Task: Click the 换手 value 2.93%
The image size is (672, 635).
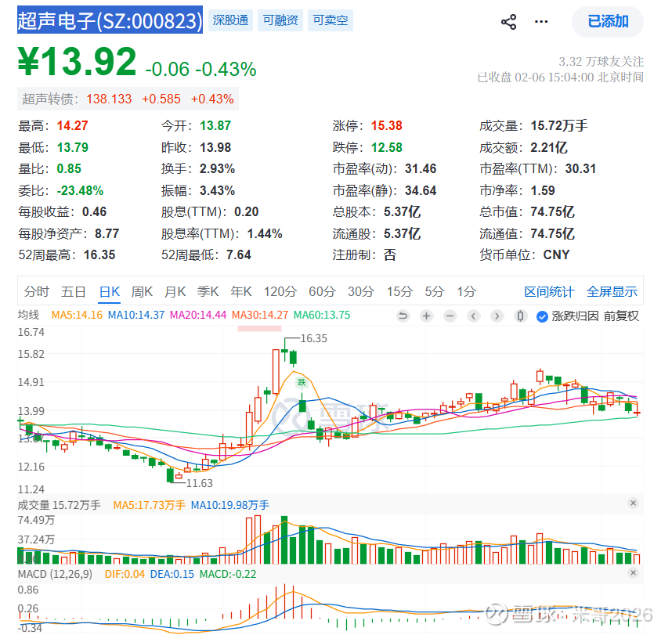Action: (x=217, y=169)
